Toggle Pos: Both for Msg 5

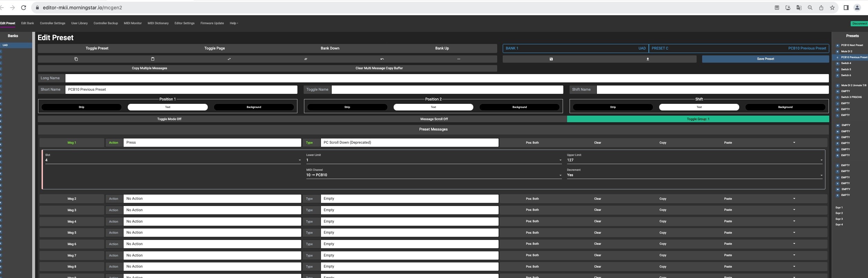click(532, 233)
